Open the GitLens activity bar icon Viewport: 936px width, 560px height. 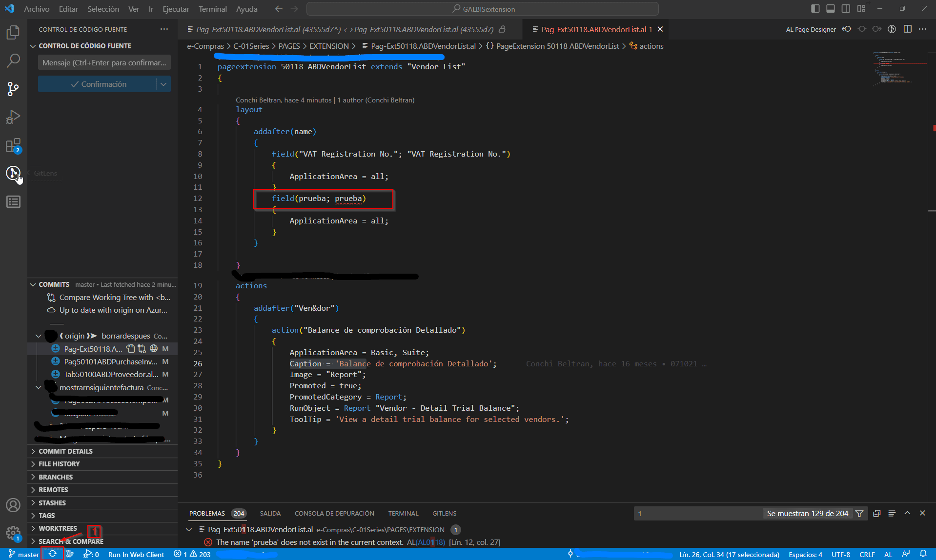13,173
